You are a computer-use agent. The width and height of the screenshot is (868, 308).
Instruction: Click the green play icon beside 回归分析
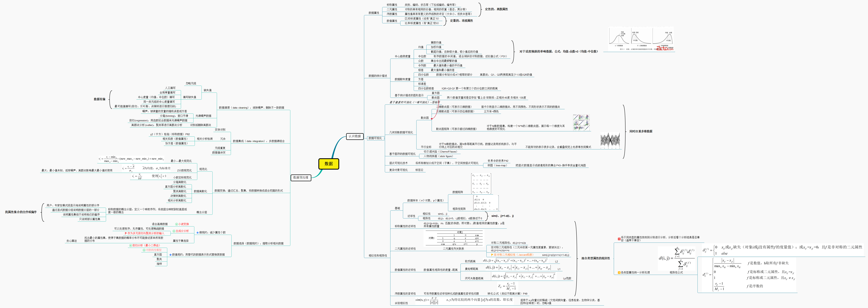coord(130,246)
